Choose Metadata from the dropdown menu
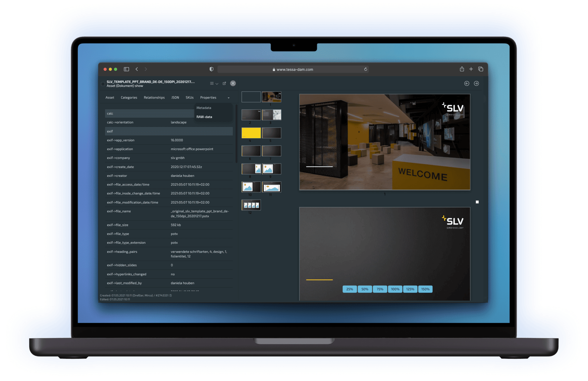 (204, 108)
